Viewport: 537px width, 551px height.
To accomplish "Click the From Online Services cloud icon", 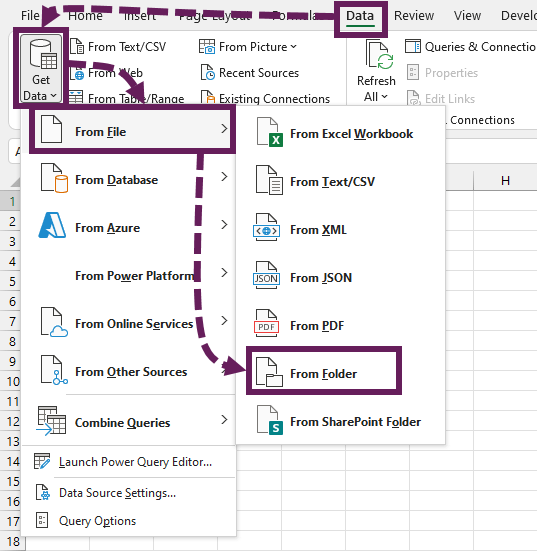I will [x=54, y=322].
